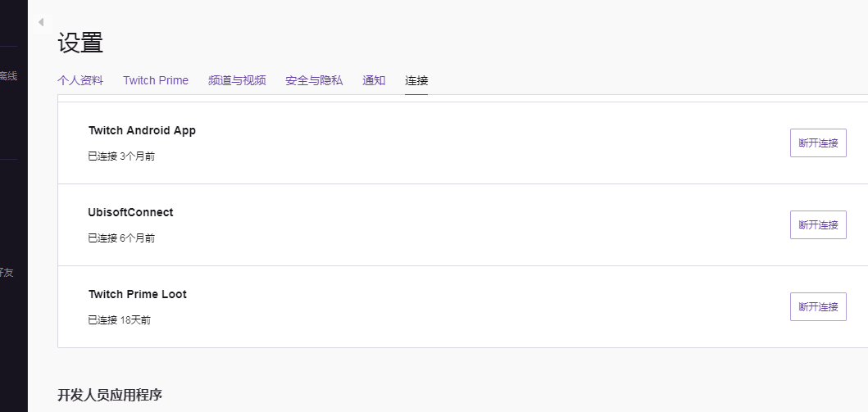The height and width of the screenshot is (412, 868).
Task: Select the Twitch Android App title
Action: click(142, 130)
